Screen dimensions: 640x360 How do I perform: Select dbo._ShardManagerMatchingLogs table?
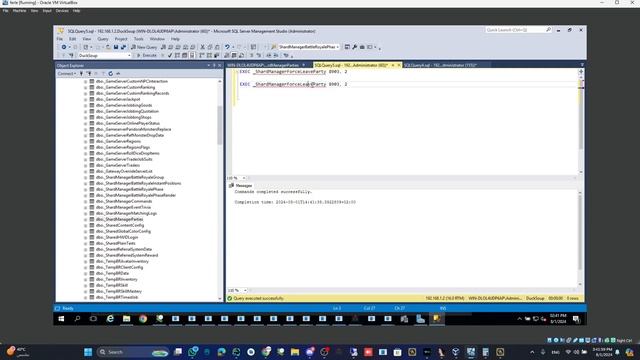[x=126, y=213]
